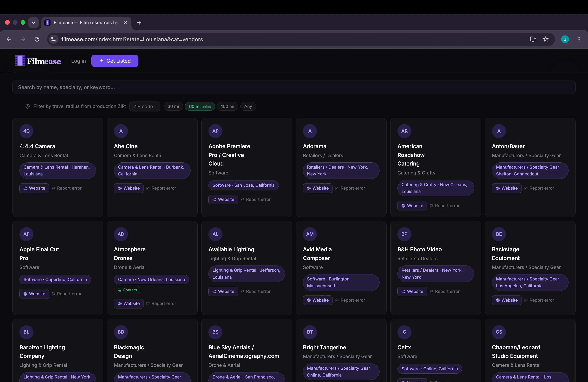Click the Software · San Jose, California tag
The image size is (588, 382).
pyautogui.click(x=244, y=185)
